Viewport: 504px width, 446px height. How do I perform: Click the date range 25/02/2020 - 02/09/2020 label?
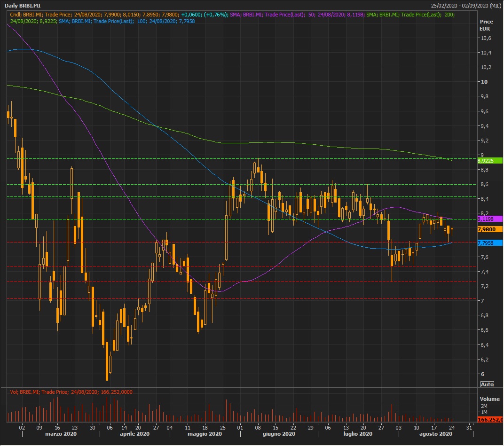point(465,6)
